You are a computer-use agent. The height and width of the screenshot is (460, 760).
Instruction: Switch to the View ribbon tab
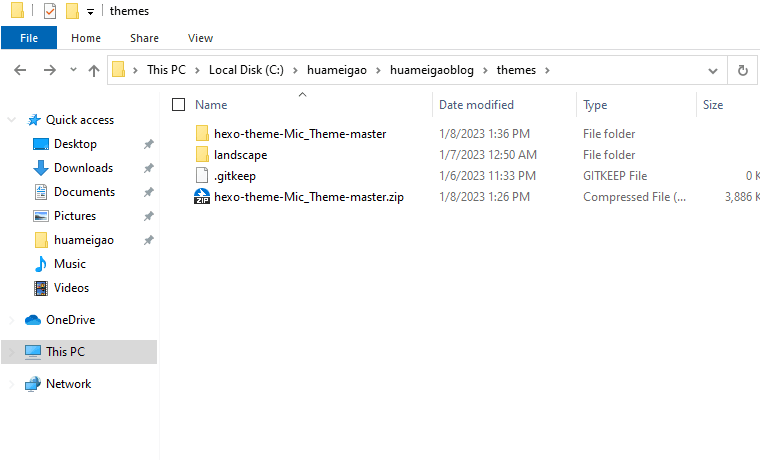pos(200,38)
